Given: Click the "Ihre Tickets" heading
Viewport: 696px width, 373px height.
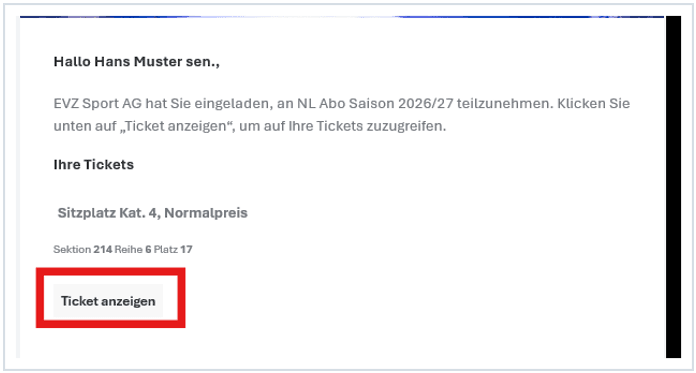Looking at the screenshot, I should (x=94, y=165).
